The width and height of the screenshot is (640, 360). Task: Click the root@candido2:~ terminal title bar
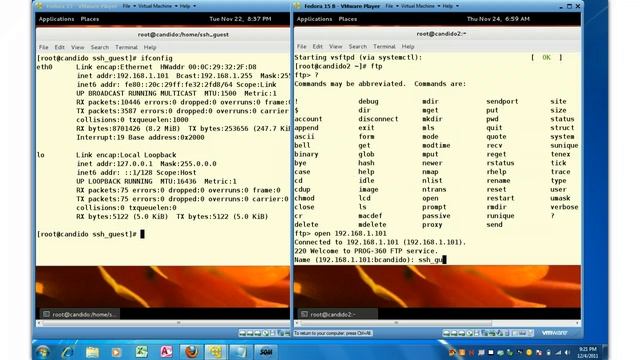pos(437,34)
